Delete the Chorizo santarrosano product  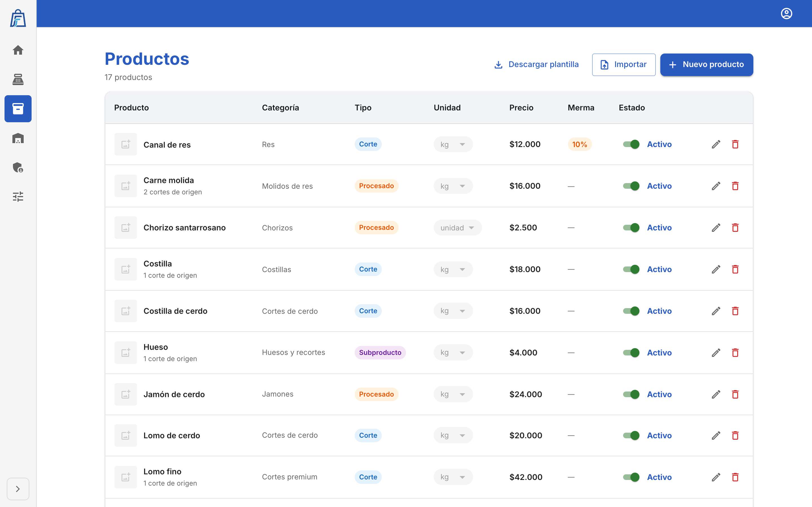(735, 228)
